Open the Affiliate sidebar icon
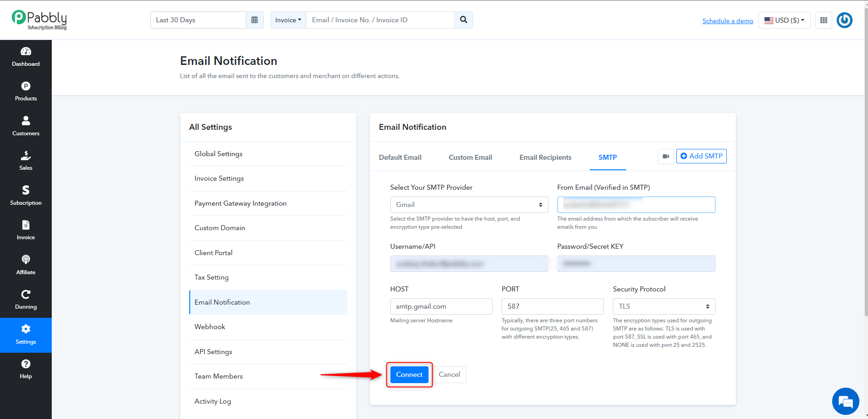The image size is (868, 419). [x=26, y=260]
